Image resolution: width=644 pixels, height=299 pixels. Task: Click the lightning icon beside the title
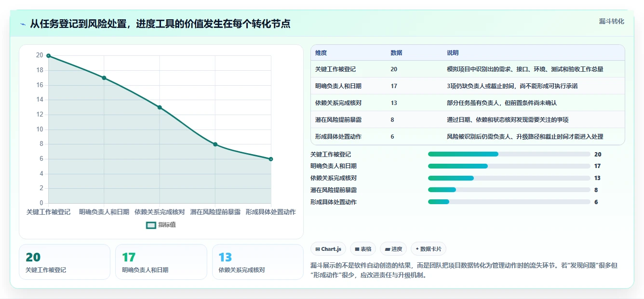(23, 24)
